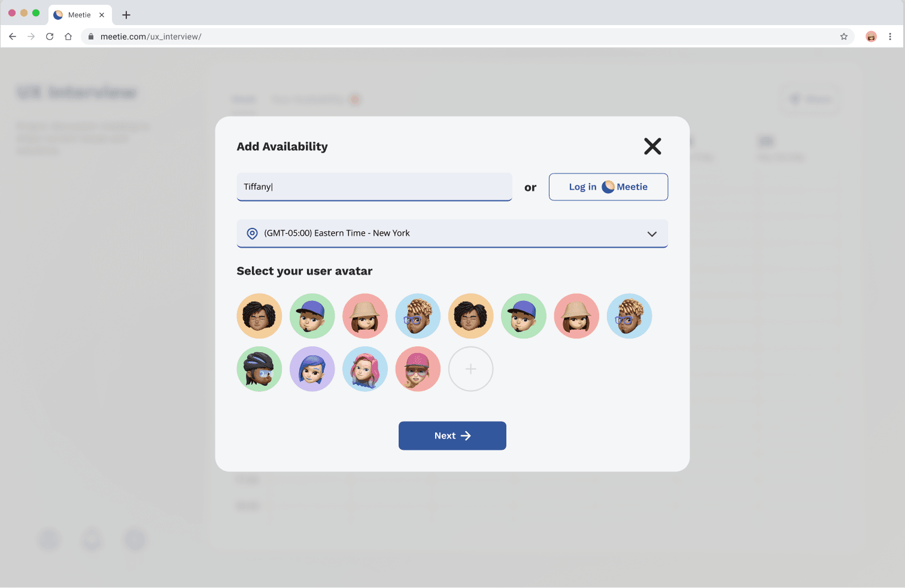
Task: Choose the sixth avatar in the top row
Action: (x=524, y=316)
